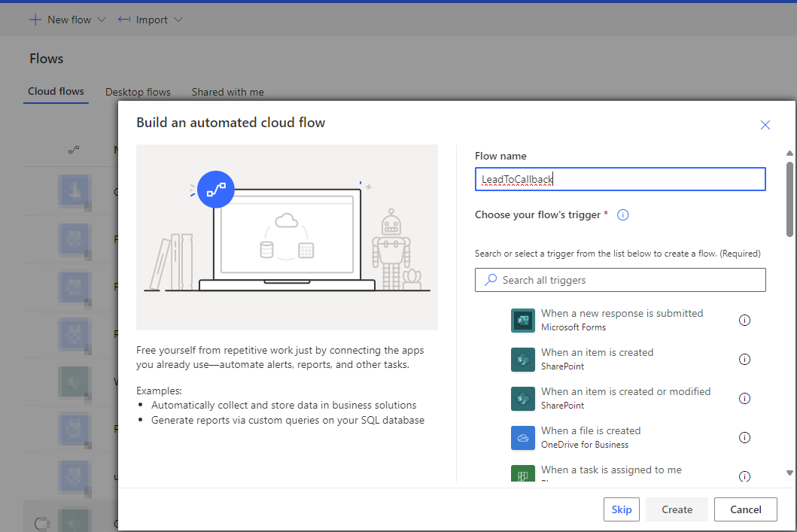Open the Shared with me tab

[x=228, y=92]
